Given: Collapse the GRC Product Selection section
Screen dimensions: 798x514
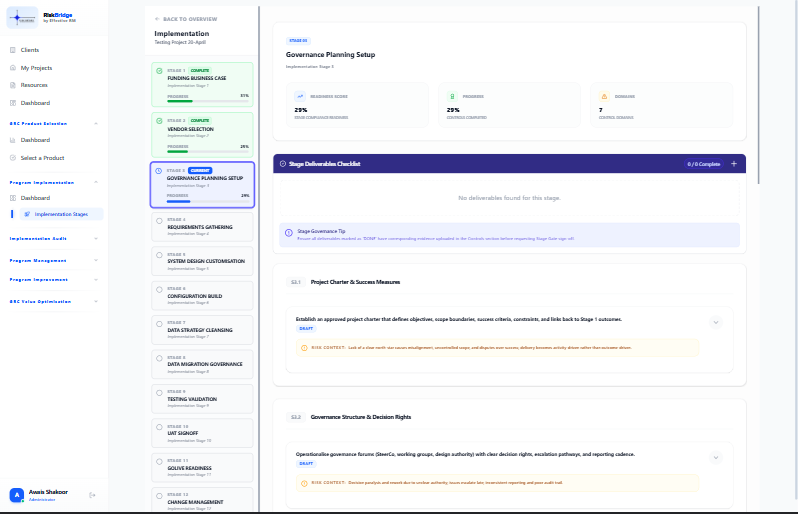Looking at the screenshot, I should 96,124.
